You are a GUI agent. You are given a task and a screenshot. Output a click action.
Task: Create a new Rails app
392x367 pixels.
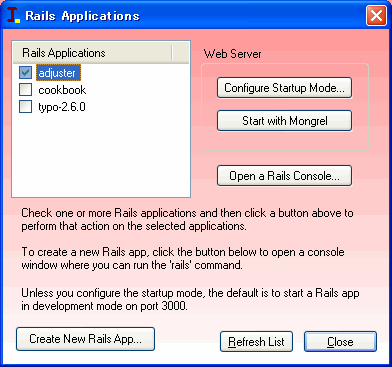[85, 339]
